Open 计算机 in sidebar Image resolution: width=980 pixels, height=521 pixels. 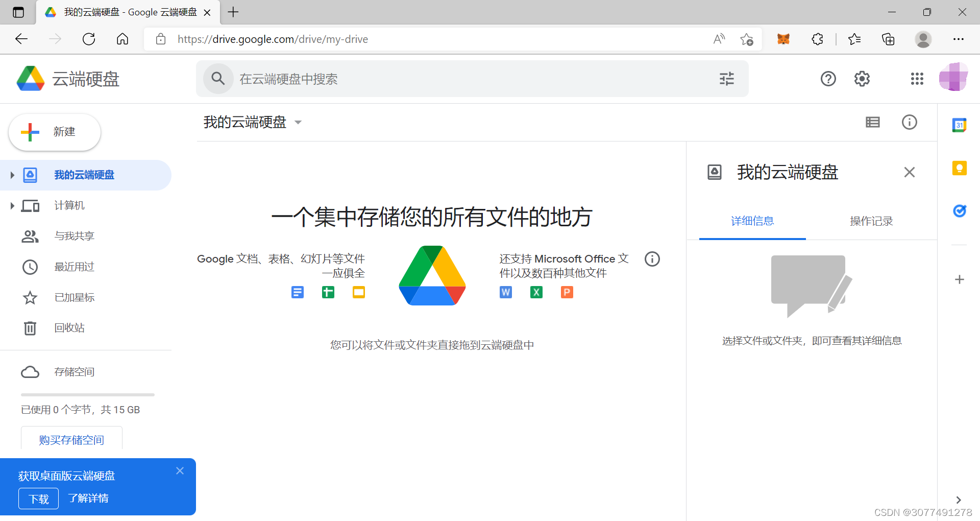(x=86, y=206)
